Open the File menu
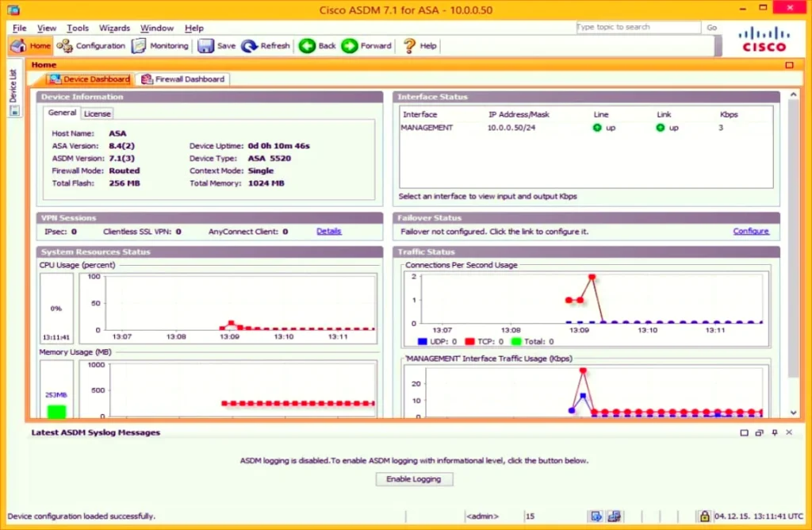 (x=19, y=28)
